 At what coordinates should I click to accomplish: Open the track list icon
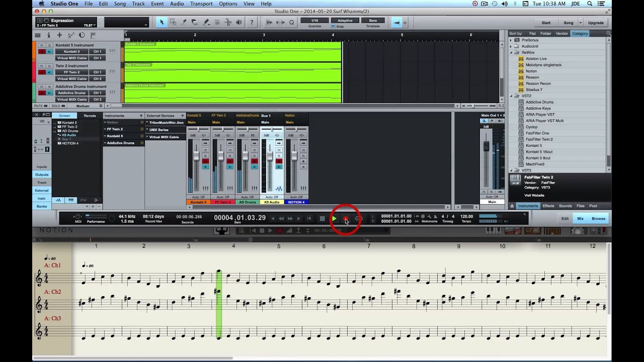[x=38, y=35]
